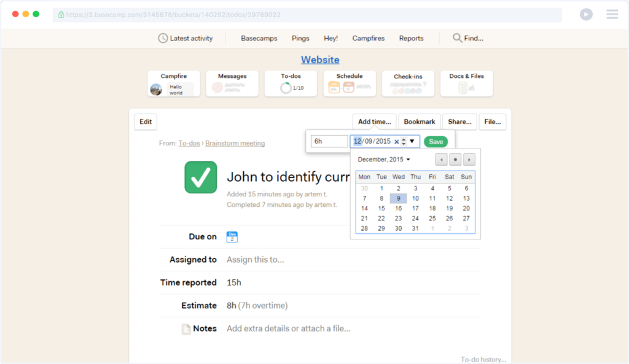Click the 6h time entry field
629x364 pixels.
[329, 141]
